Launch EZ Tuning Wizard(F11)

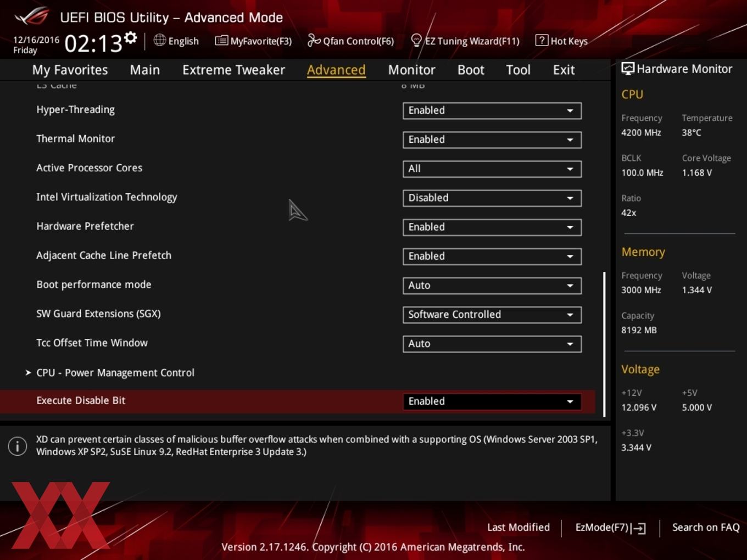coord(465,41)
